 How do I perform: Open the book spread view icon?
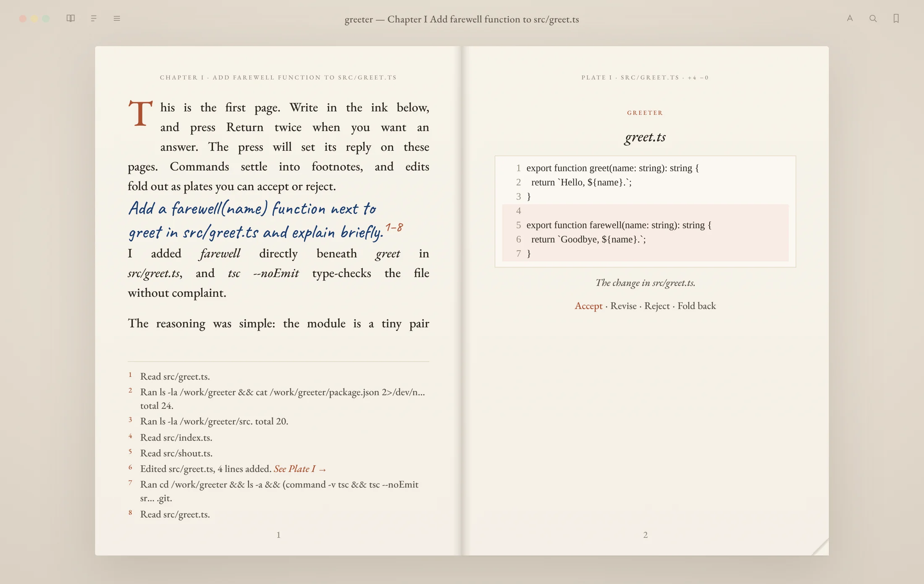pos(71,18)
